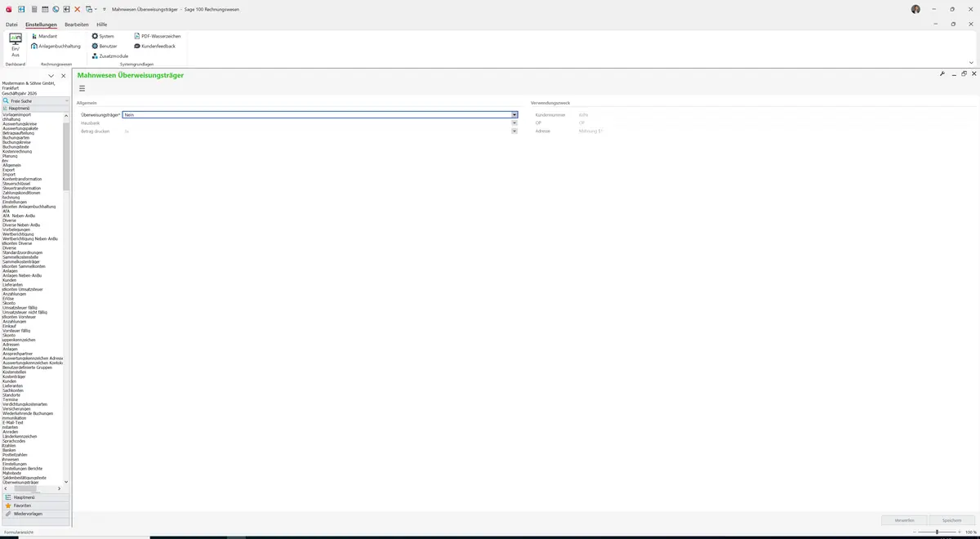This screenshot has width=980, height=539.
Task: Open the Hilfe ribbon tab
Action: (102, 24)
